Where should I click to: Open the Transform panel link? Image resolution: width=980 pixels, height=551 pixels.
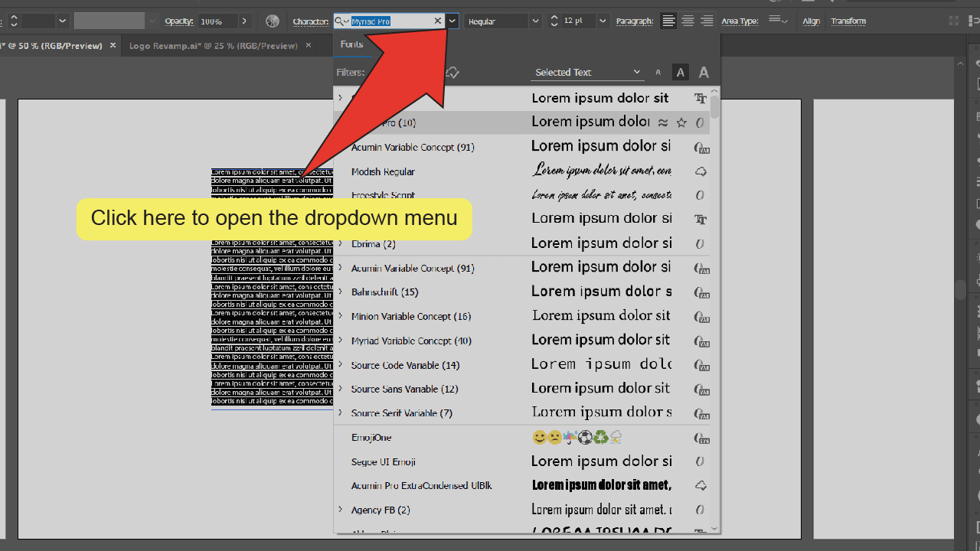pos(848,21)
